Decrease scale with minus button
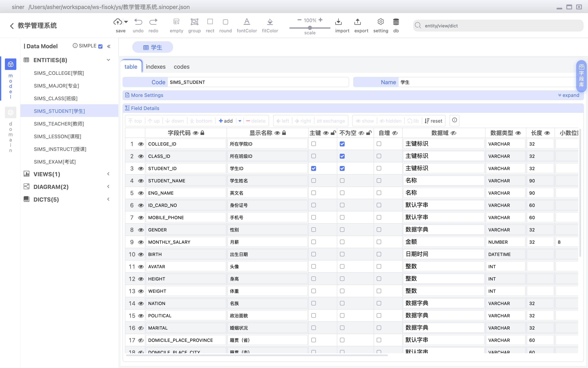Screen dimensions: 588x368 [x=299, y=20]
